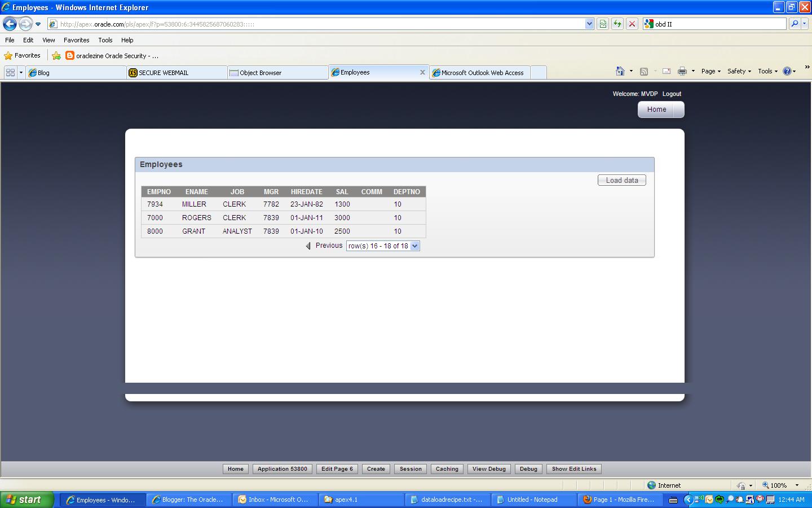The width and height of the screenshot is (812, 508).
Task: Click the Load data button
Action: point(621,179)
